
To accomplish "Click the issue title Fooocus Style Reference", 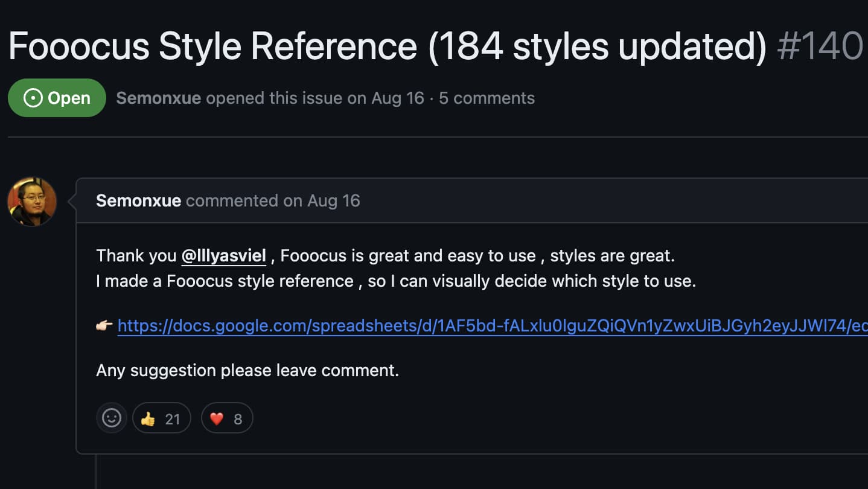I will [386, 46].
